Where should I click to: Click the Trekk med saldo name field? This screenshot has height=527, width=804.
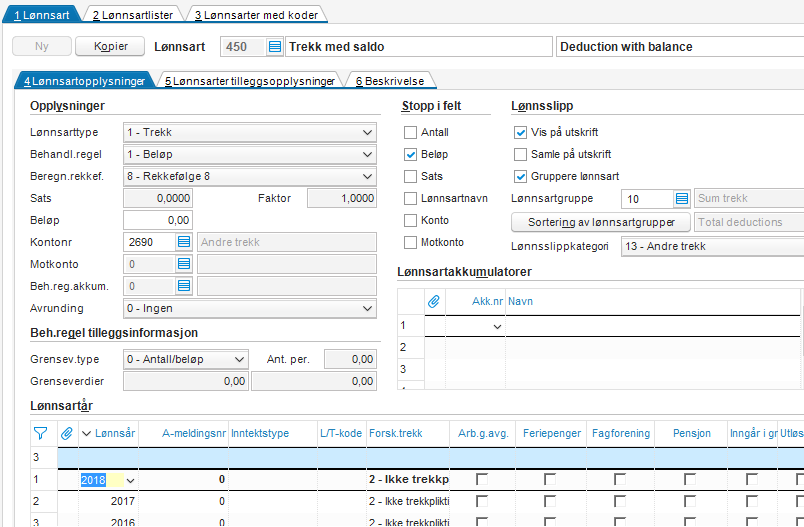click(419, 47)
